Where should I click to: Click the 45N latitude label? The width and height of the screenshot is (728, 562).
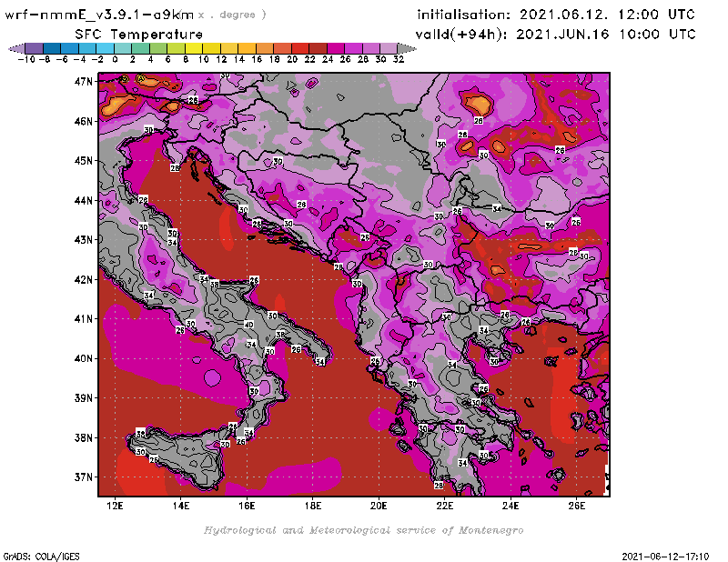coord(84,161)
